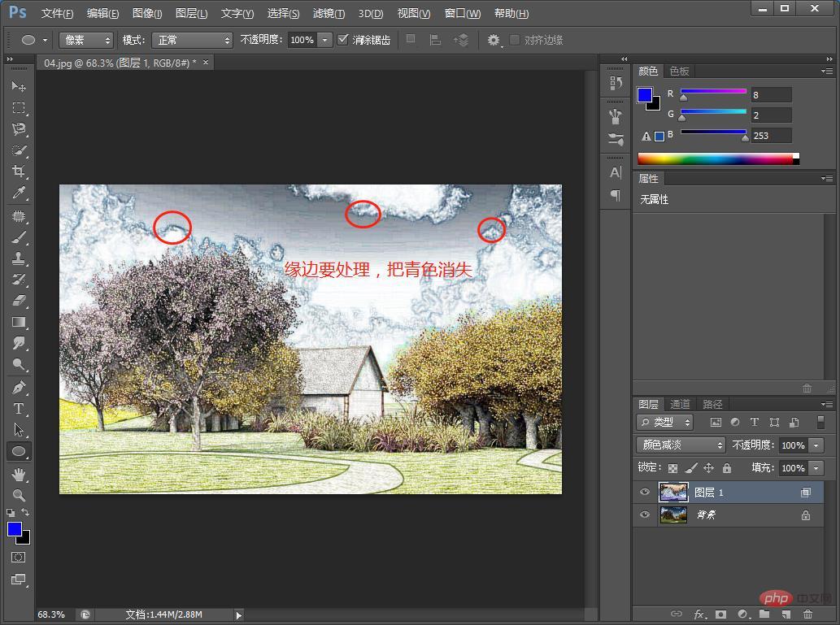Select the Spot Healing Brush tool
The width and height of the screenshot is (840, 625).
pyautogui.click(x=19, y=216)
